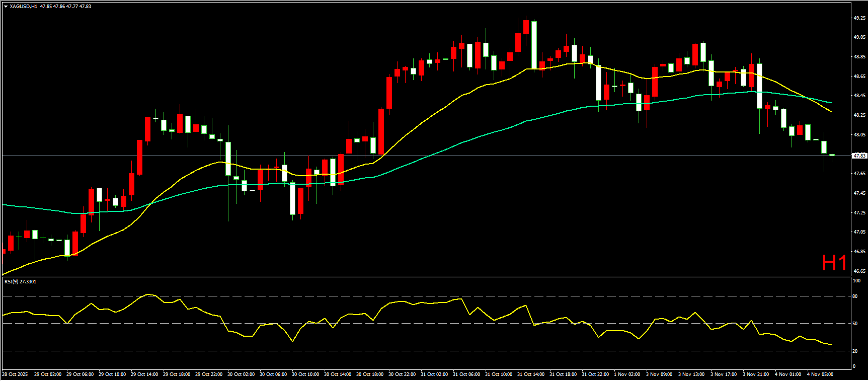Select the 1 Nov 02:00 time label
Viewport: 868px width, 381px height.
(627, 374)
